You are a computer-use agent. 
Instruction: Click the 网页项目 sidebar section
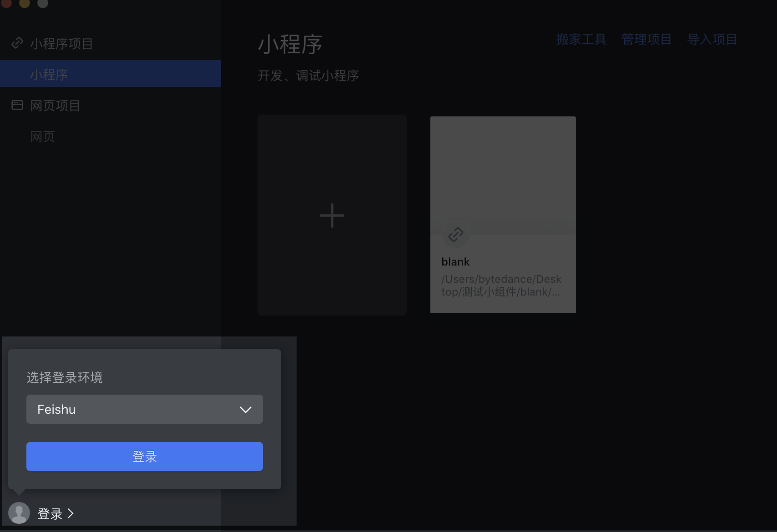(55, 105)
